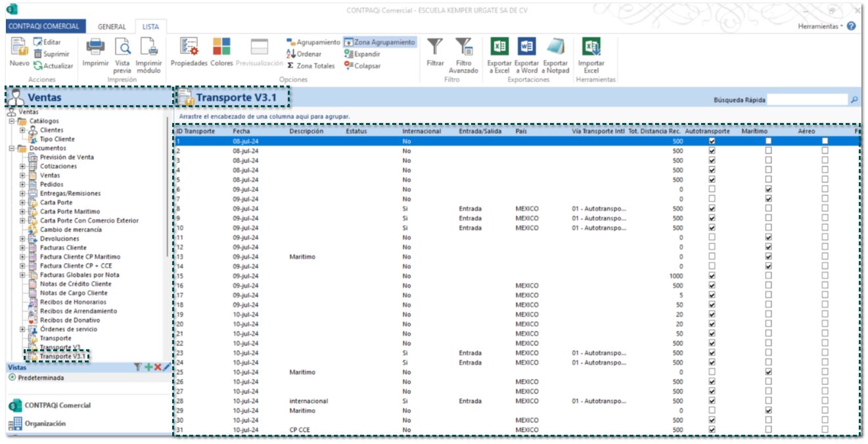Switch to the GENERAL ribbon tab
Screen dimensions: 868x444
pyautogui.click(x=112, y=27)
